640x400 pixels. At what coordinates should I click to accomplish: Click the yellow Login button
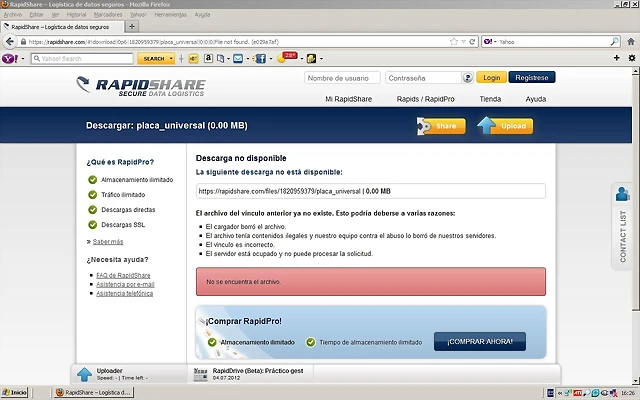(491, 78)
